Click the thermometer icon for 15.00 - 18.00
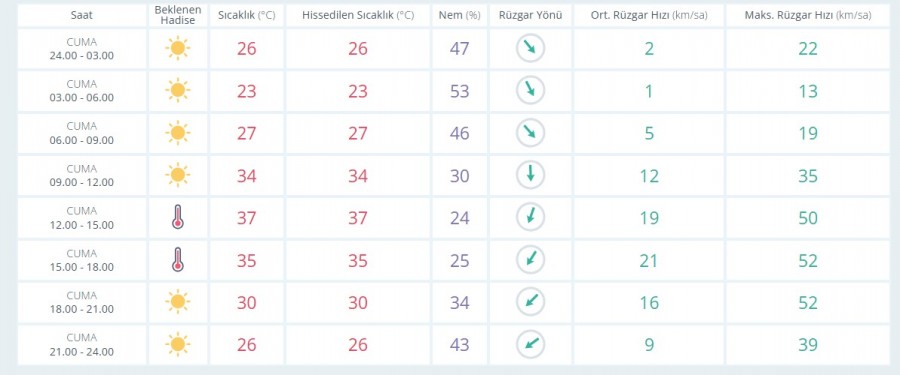Screen dimensions: 900x375 point(178,260)
